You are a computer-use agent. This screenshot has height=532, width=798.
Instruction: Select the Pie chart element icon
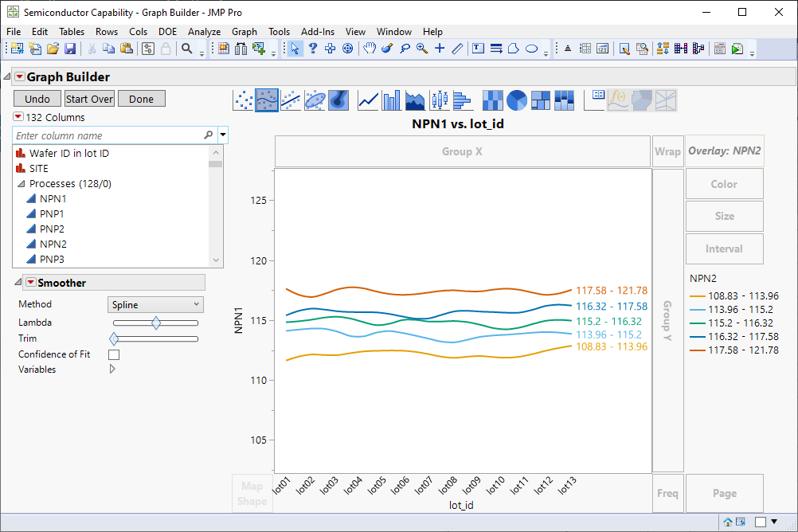tap(517, 100)
